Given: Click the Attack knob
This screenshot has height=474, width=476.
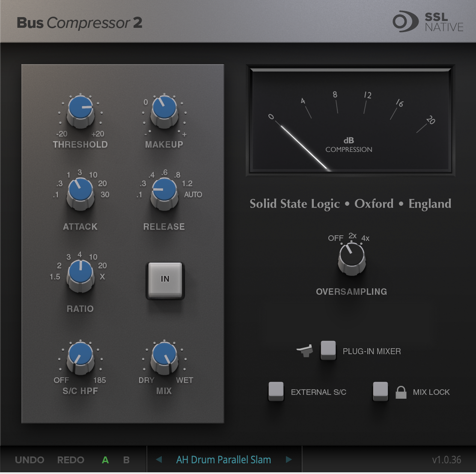Looking at the screenshot, I should point(80,194).
